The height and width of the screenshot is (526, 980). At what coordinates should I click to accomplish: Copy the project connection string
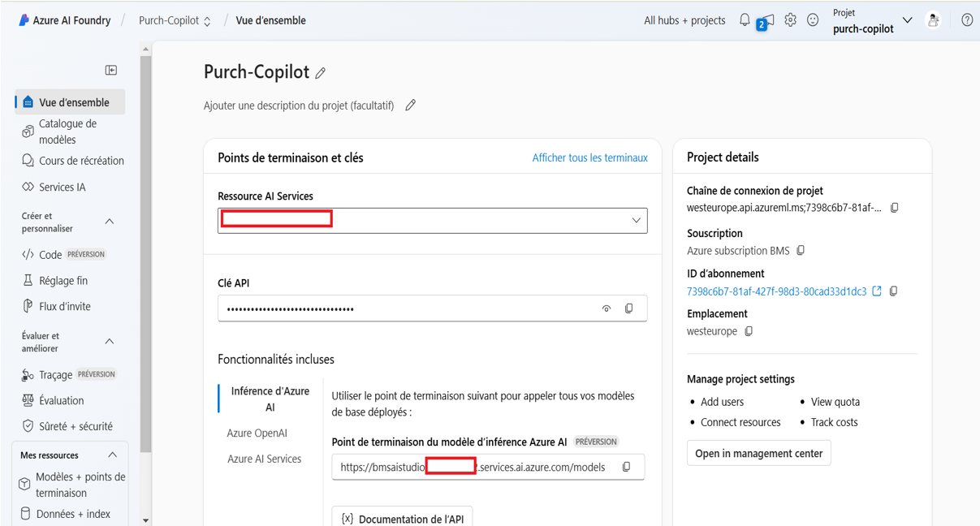tap(895, 208)
